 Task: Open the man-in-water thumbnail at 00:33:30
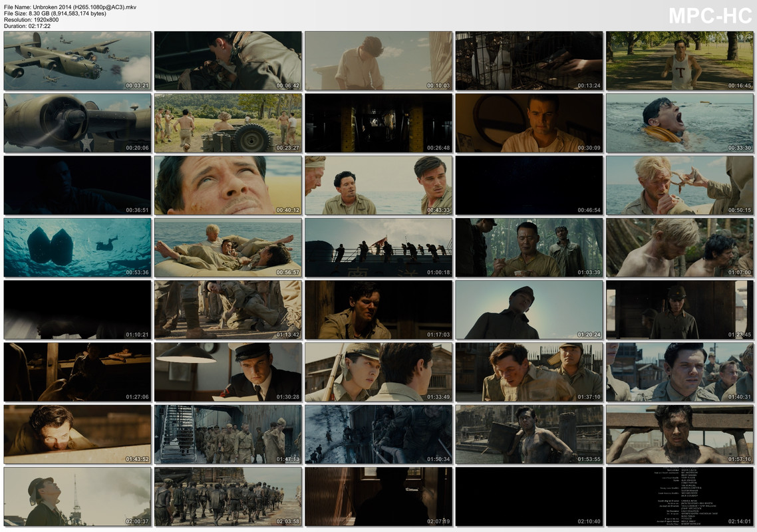[x=680, y=123]
